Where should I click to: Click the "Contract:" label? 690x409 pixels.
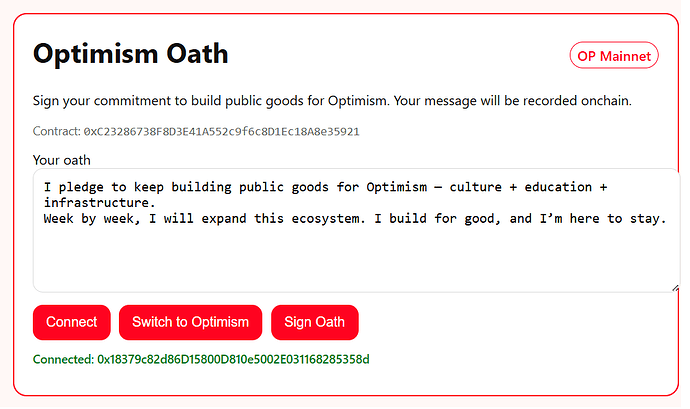[56, 131]
